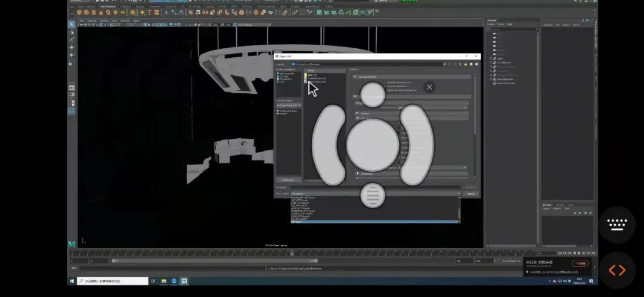
Task: Click the Maya icon in Windows taskbar
Action: [184, 281]
